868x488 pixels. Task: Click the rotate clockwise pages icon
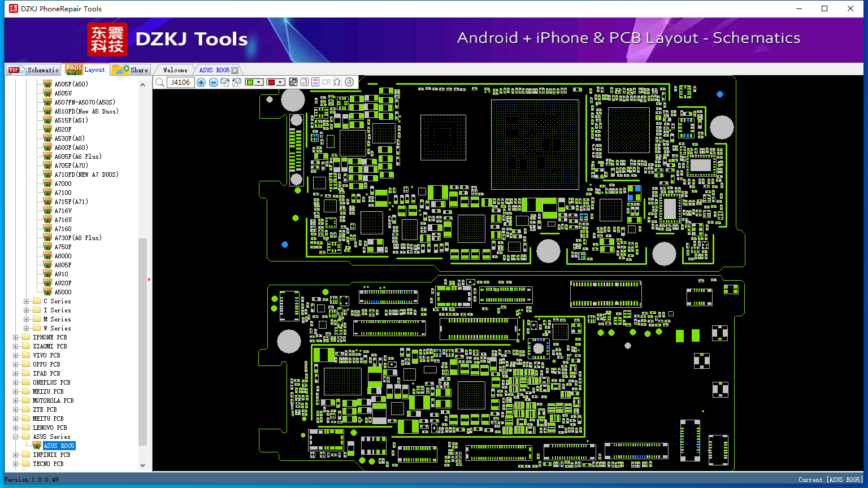(x=225, y=82)
